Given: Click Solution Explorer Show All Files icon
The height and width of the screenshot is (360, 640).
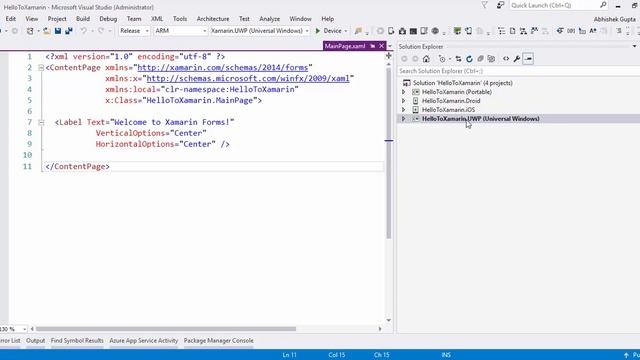Looking at the screenshot, I should tap(491, 59).
